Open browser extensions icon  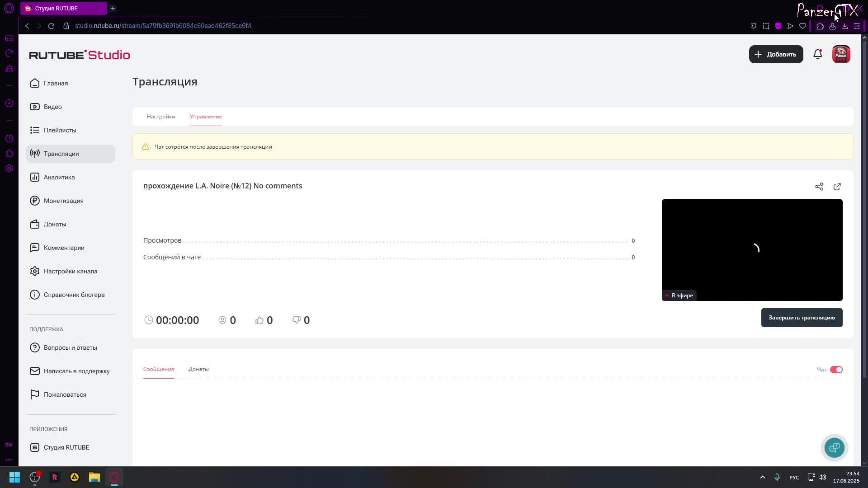point(820,26)
